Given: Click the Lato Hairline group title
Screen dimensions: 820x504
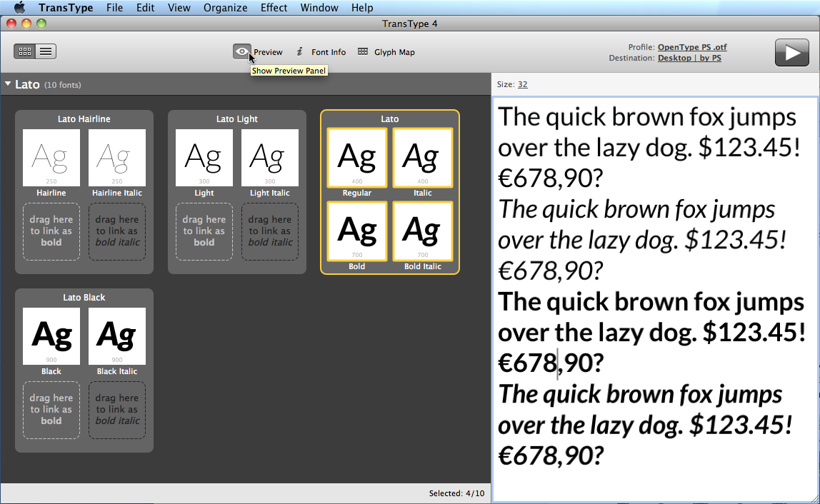Looking at the screenshot, I should click(x=84, y=119).
